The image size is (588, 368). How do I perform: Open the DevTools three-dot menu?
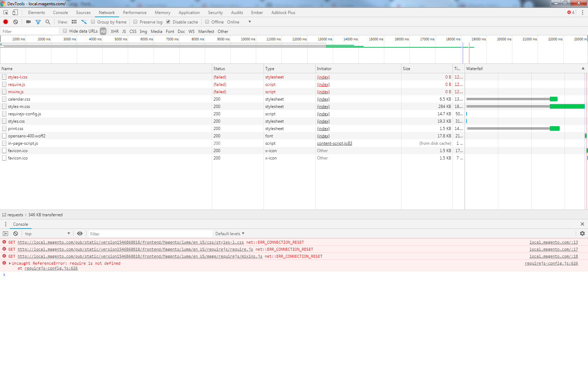[582, 12]
